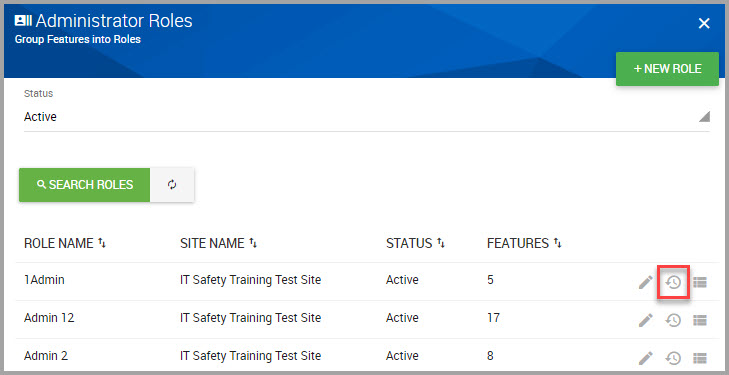Show feature list for Admin 2 role

pos(700,358)
